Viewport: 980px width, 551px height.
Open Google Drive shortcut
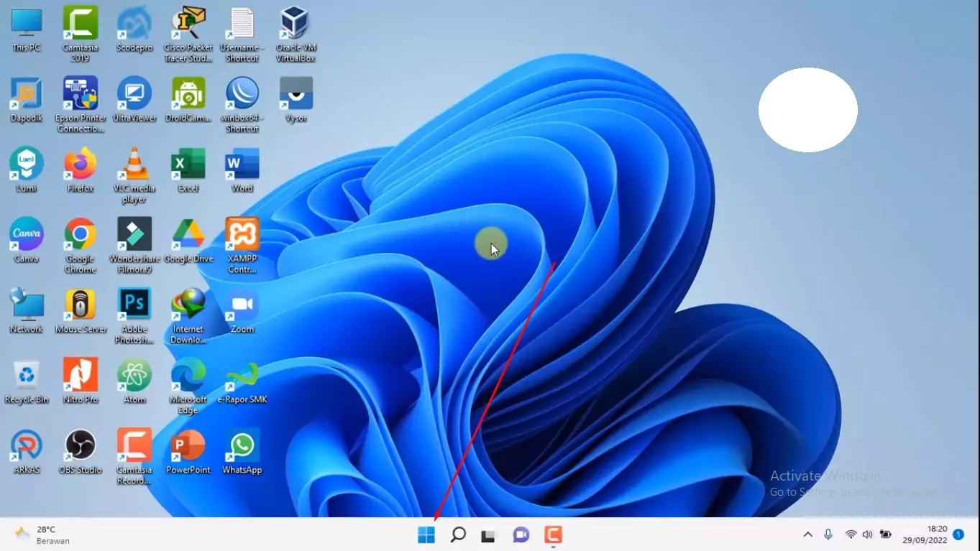pos(188,241)
